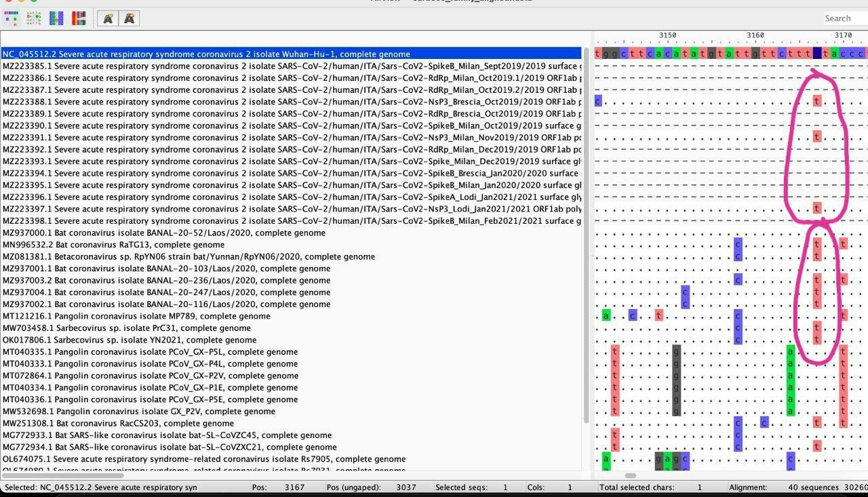Click the dark blue selected base in Wuhan-Hu-1 row
868x497 pixels.
coord(816,54)
